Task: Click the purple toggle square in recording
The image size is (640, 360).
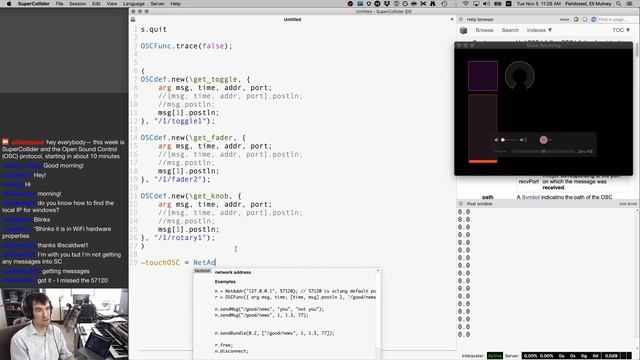Action: (483, 76)
